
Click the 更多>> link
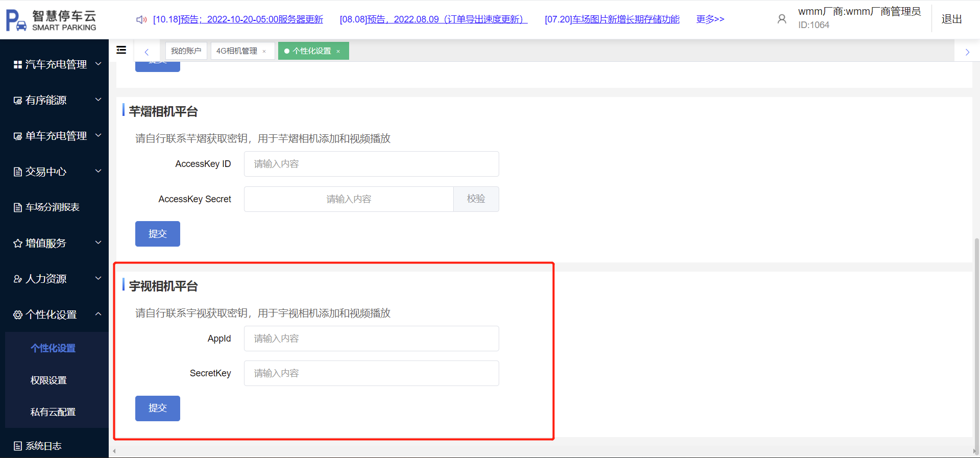point(710,19)
